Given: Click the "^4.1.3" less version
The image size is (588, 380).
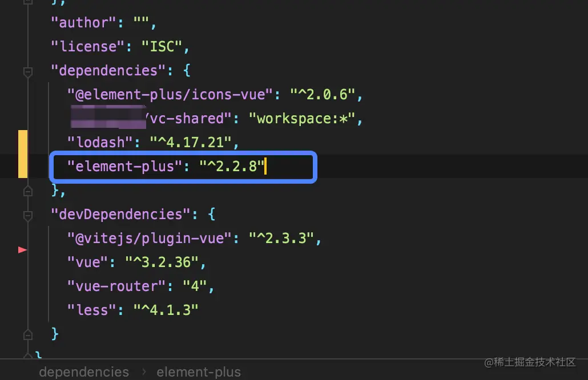Looking at the screenshot, I should click(x=166, y=310).
